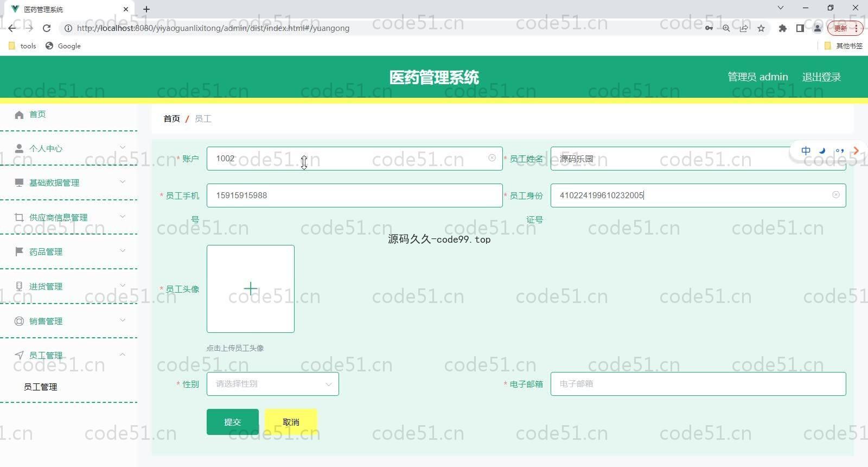Open a new browser tab with plus

coord(146,9)
